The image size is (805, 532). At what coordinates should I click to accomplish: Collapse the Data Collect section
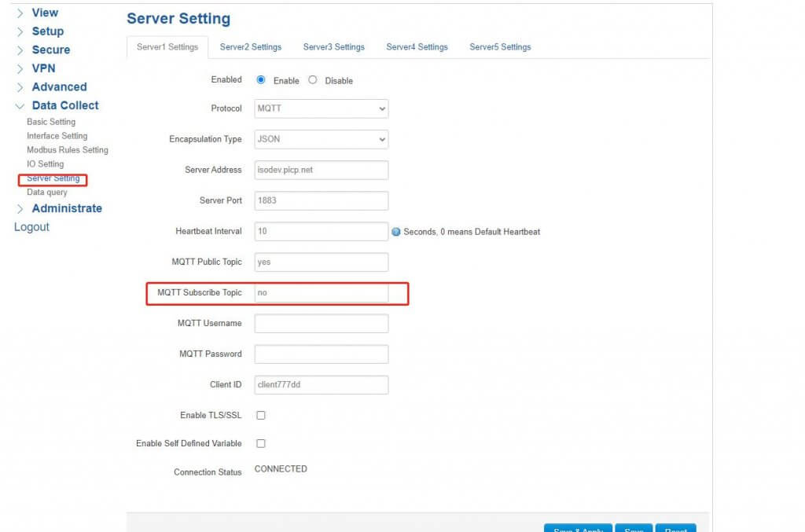coord(64,105)
